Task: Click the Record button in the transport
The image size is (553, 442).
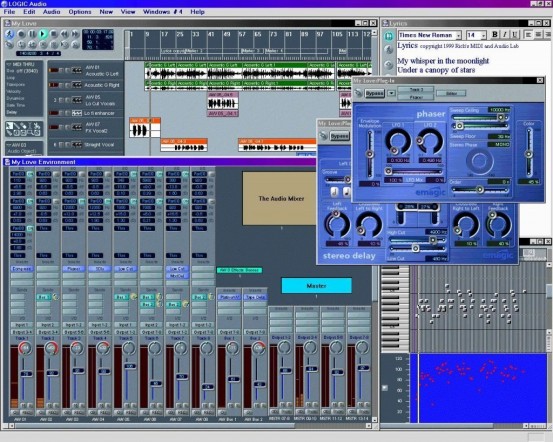Action: click(21, 34)
